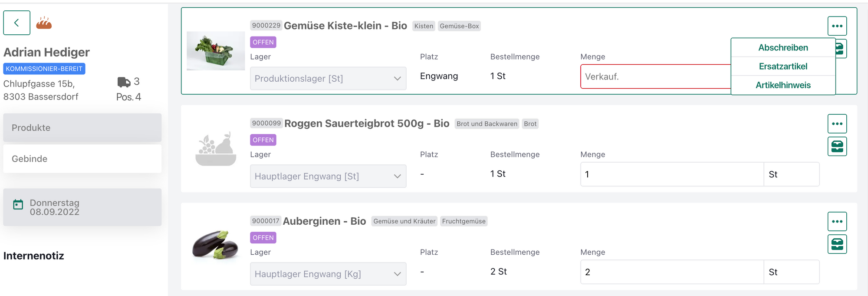
Task: Open the three-dots menu for Gemüse Kiste-klein
Action: point(837,26)
